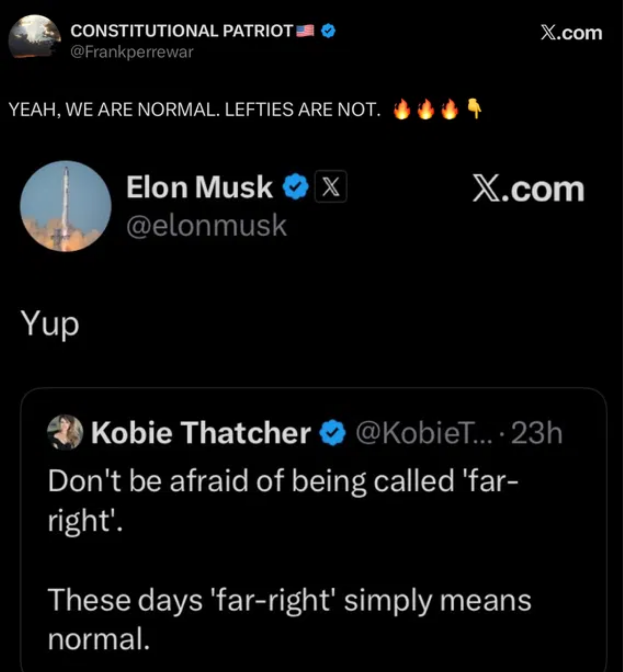Viewport: 623px width, 672px height.
Task: Click the pointing-down hand emoji
Action: coord(474,108)
